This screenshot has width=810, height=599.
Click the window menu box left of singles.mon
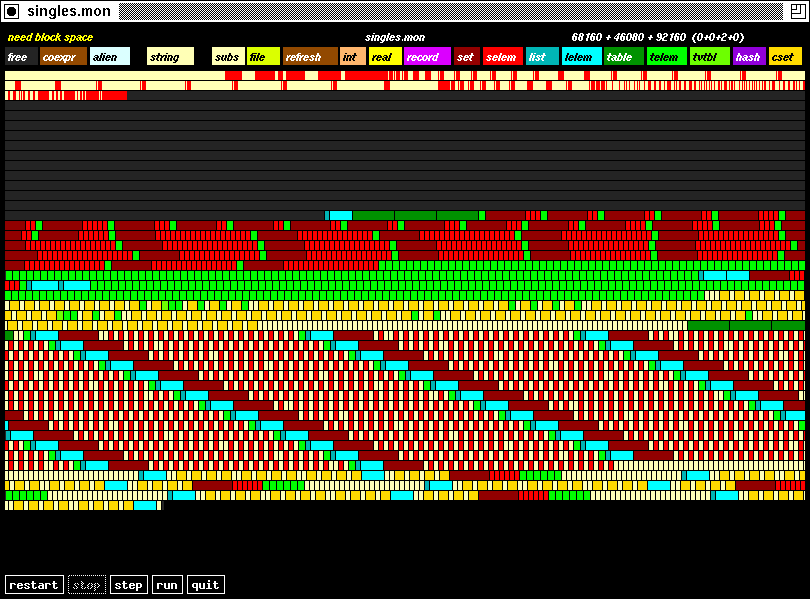point(12,11)
